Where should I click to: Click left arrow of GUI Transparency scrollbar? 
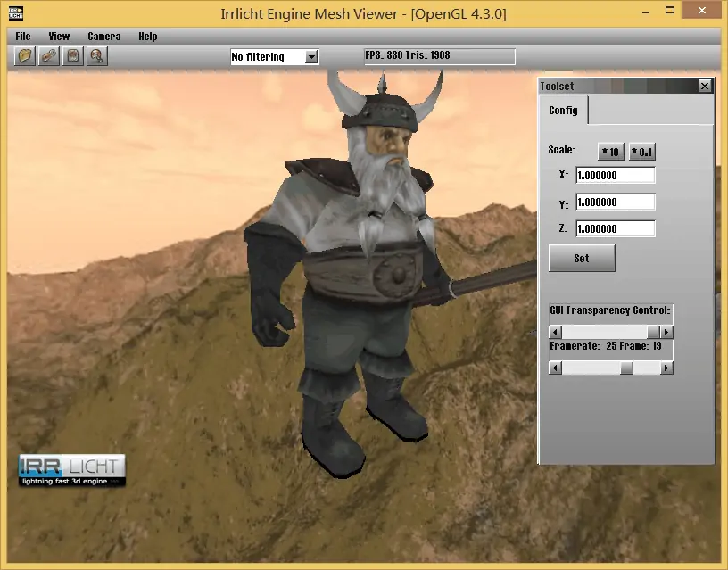556,332
